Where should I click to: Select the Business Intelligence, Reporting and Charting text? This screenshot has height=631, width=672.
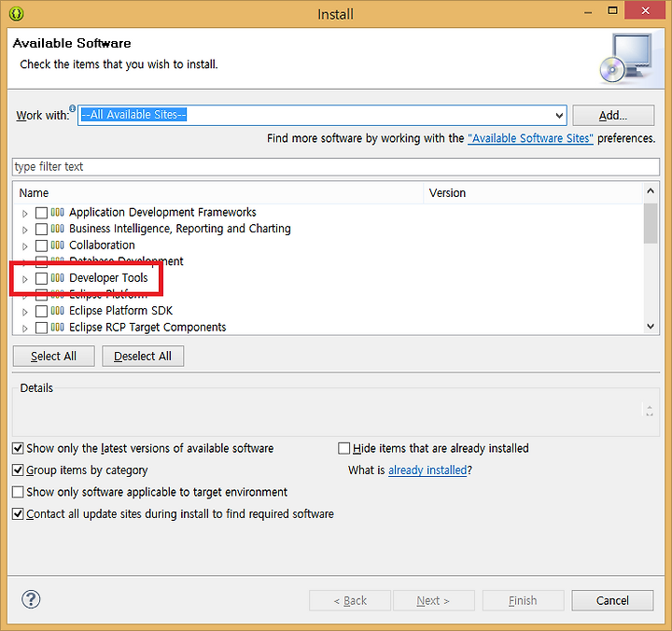point(180,229)
